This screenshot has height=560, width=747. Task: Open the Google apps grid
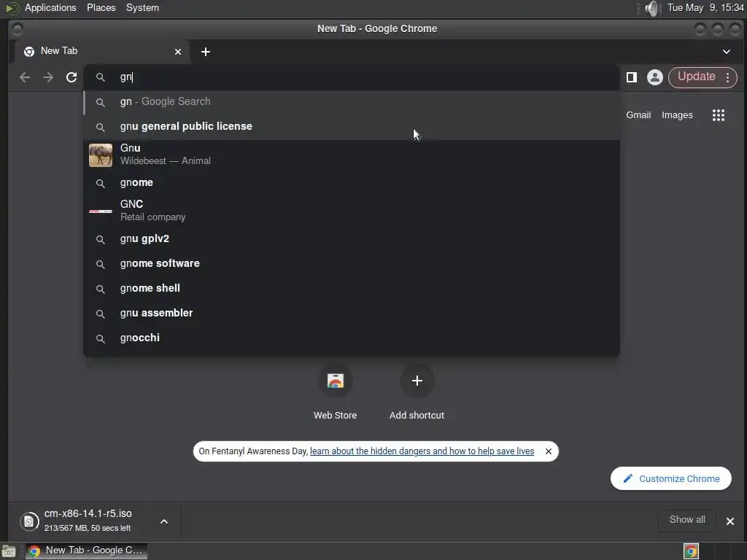718,114
